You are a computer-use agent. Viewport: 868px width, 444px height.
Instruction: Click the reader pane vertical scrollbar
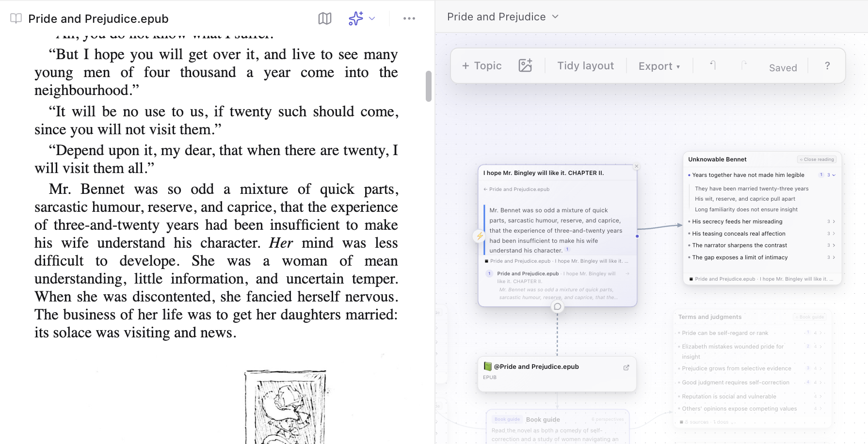pyautogui.click(x=429, y=86)
